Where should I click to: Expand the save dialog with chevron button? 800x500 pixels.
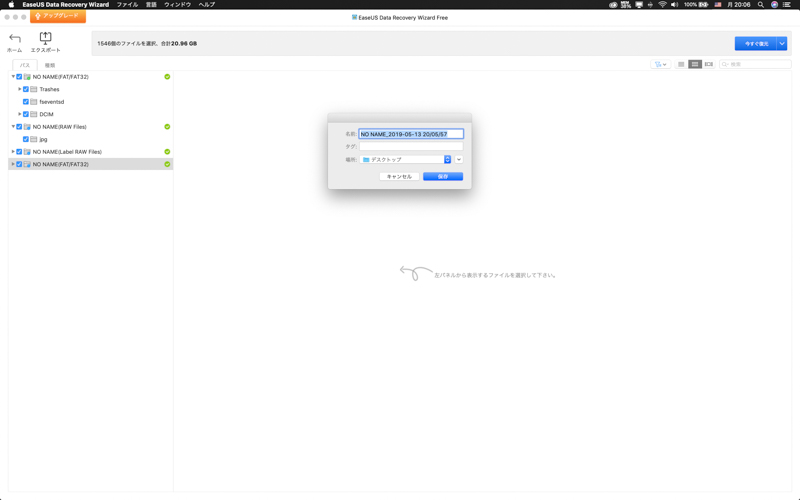pyautogui.click(x=459, y=160)
